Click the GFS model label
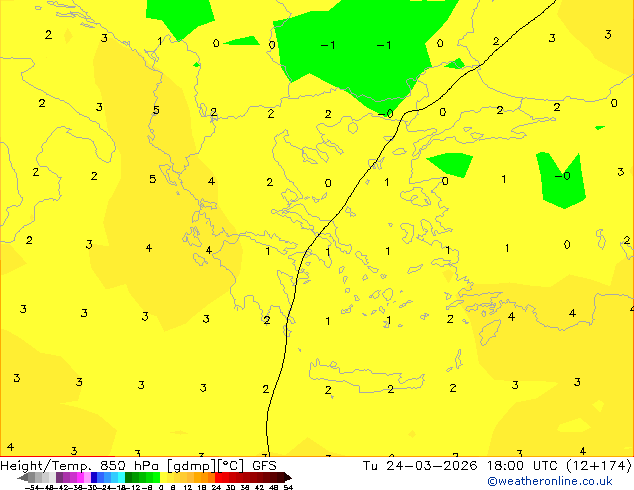Screen dimensions: 634x490 264,465
